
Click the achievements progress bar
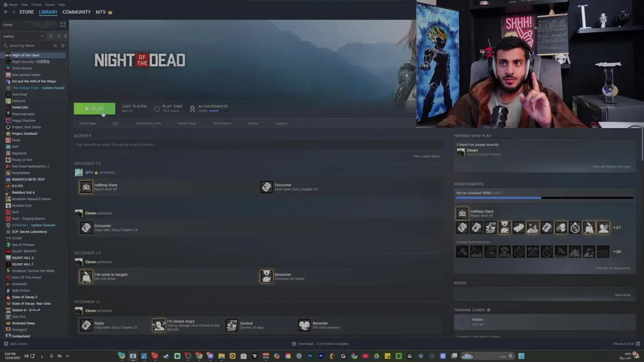click(x=544, y=198)
